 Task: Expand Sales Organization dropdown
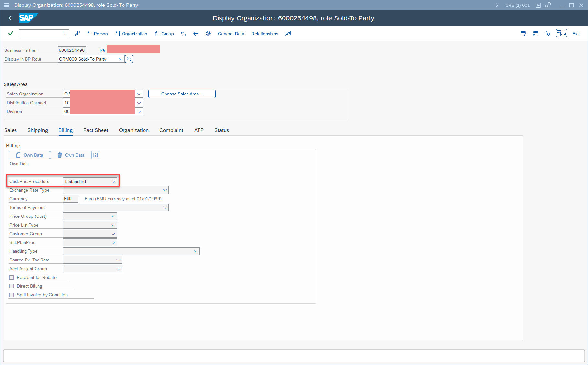tap(139, 94)
